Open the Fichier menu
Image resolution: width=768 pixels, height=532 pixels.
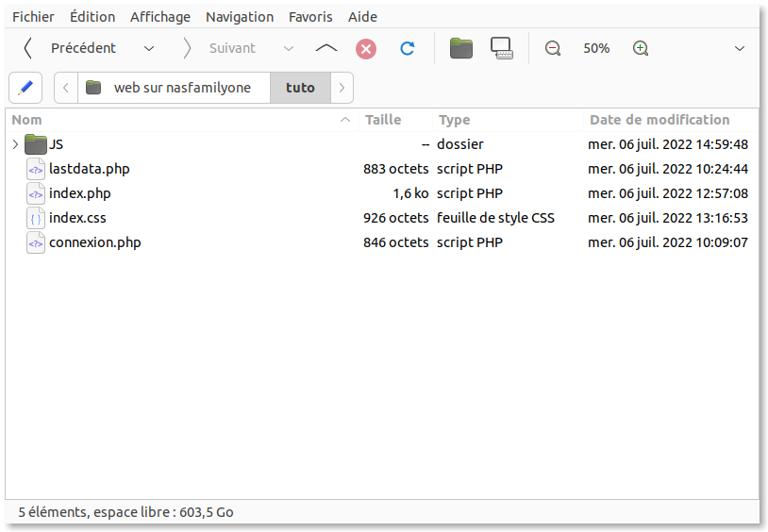[33, 17]
